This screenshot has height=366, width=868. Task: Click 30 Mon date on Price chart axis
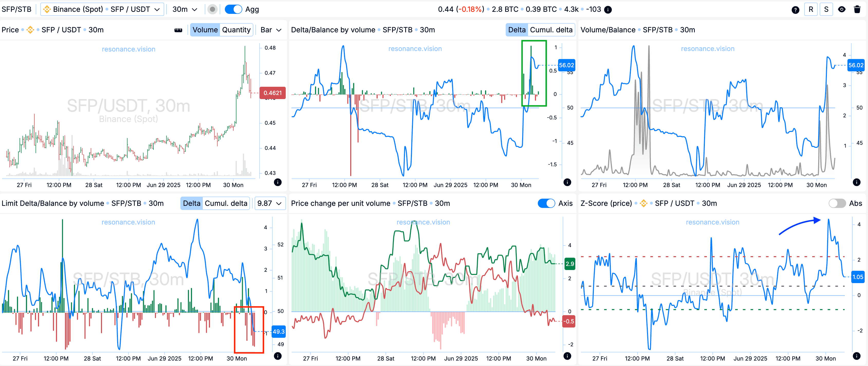pyautogui.click(x=233, y=185)
